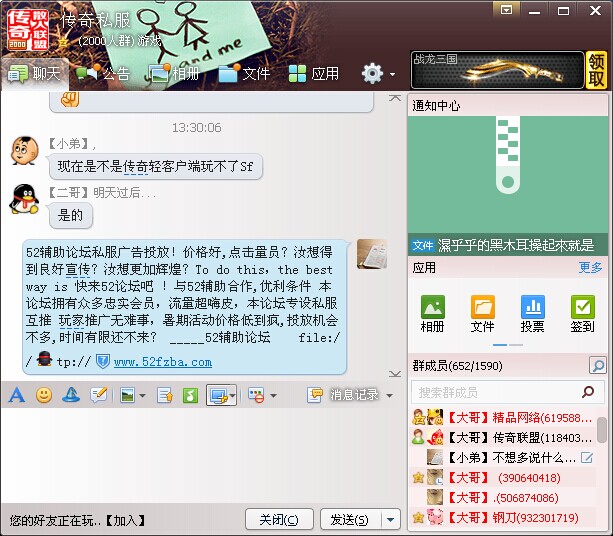Click the shield security icon before the URL
The height and width of the screenshot is (536, 613).
pyautogui.click(x=102, y=361)
